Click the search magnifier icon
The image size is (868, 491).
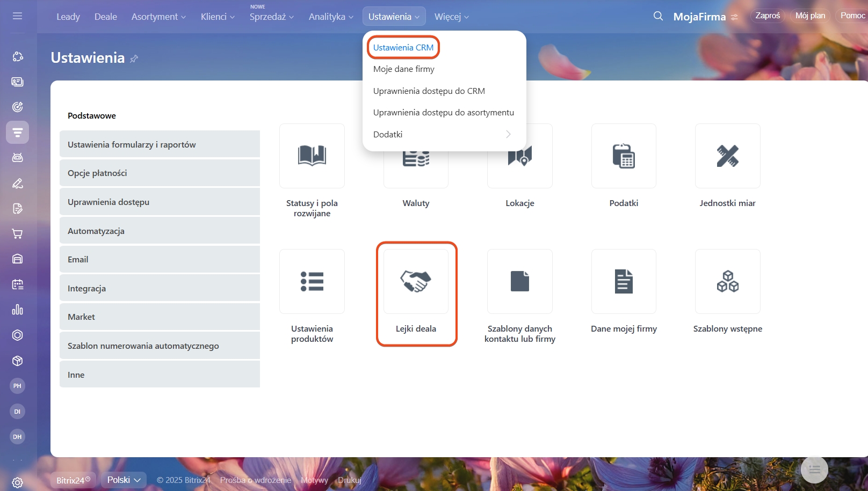tap(658, 16)
